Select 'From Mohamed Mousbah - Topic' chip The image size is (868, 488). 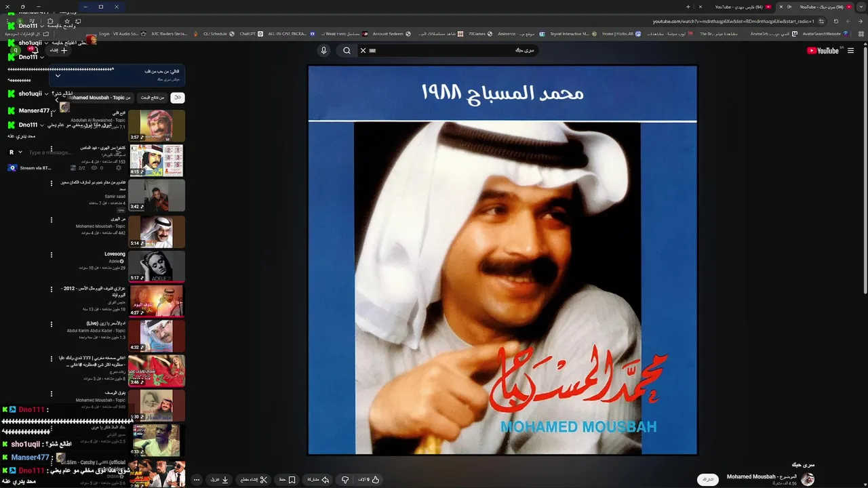tap(100, 98)
